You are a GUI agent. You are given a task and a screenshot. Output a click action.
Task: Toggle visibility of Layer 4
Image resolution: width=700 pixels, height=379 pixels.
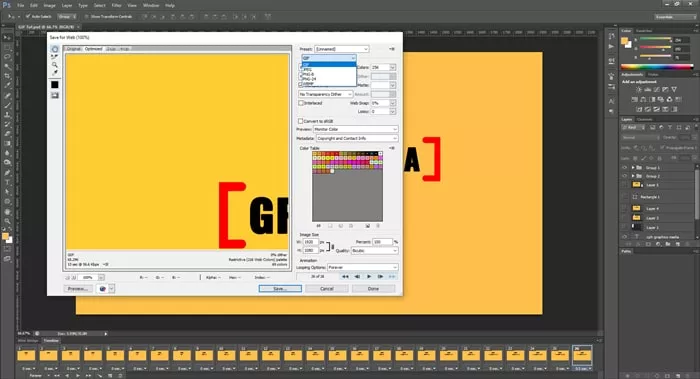pos(625,208)
